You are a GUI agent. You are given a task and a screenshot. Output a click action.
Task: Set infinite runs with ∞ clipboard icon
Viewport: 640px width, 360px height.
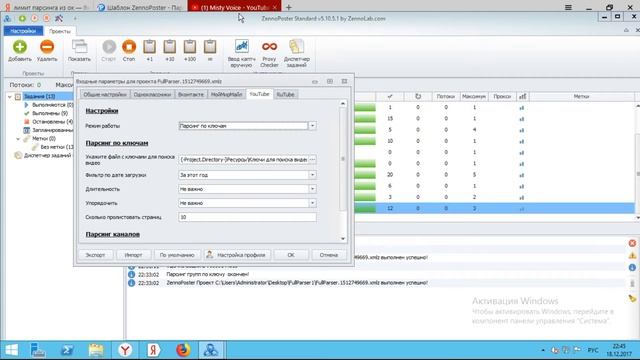(x=210, y=47)
